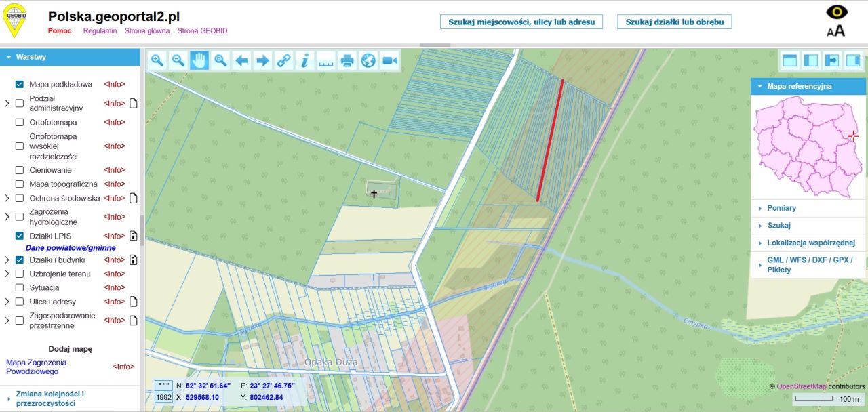Expand the Działki i budynki tree node
Screen dimensions: 868x412
tap(7, 260)
